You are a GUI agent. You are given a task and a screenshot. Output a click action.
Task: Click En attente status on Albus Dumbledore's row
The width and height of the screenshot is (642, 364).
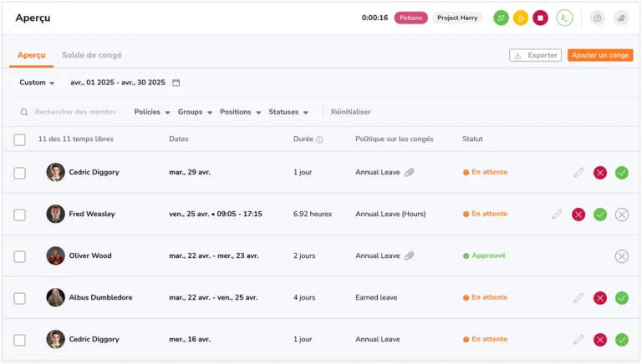pos(485,298)
